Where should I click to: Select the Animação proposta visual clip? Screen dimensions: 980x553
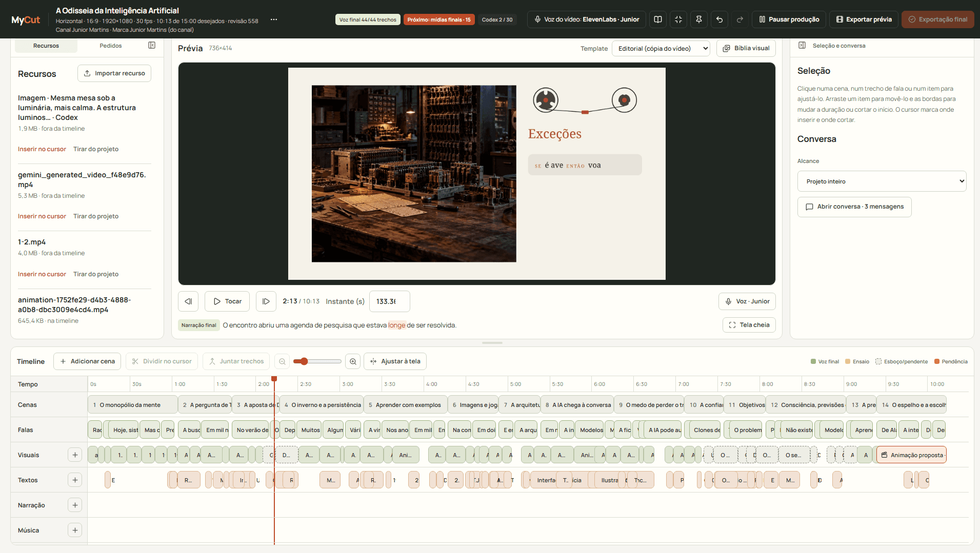[911, 455]
